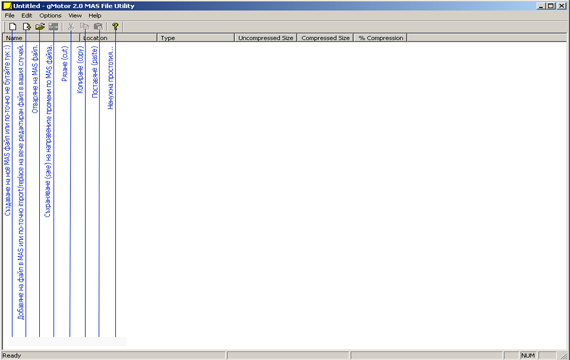The width and height of the screenshot is (570, 360).
Task: Click the add/import file toolbar icon
Action: [x=26, y=27]
